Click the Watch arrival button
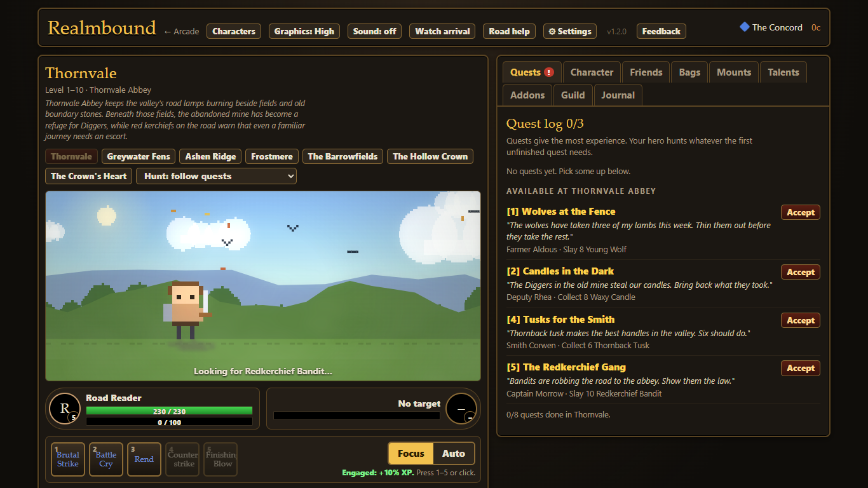 (x=442, y=31)
